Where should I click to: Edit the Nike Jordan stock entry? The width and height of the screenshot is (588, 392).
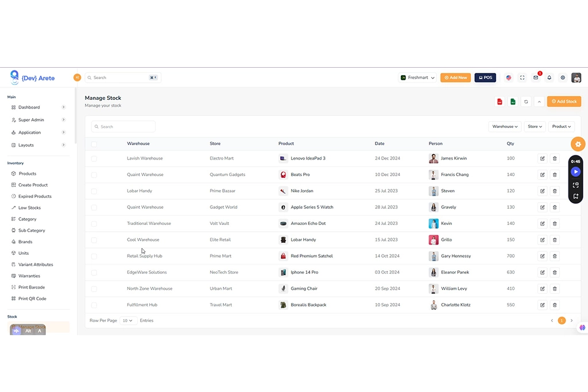click(542, 191)
